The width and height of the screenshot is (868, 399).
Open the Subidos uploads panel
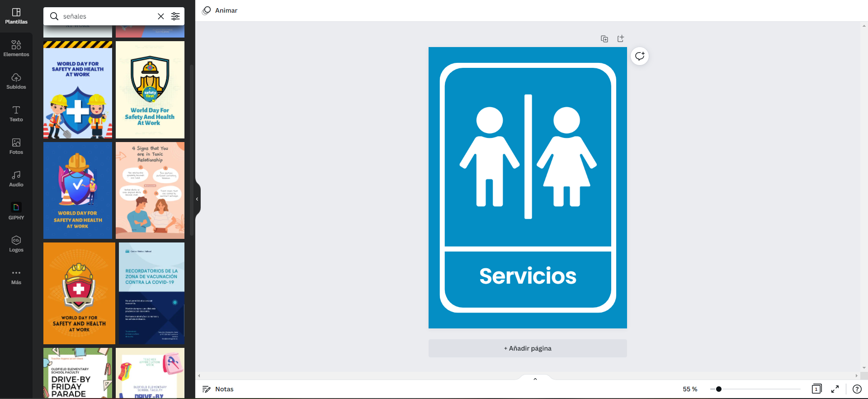coord(16,81)
